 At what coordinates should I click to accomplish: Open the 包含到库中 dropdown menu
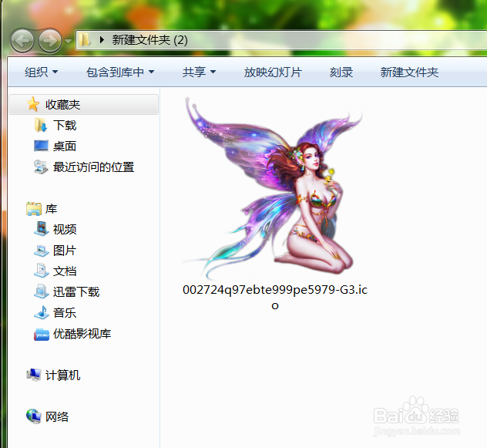pos(120,72)
